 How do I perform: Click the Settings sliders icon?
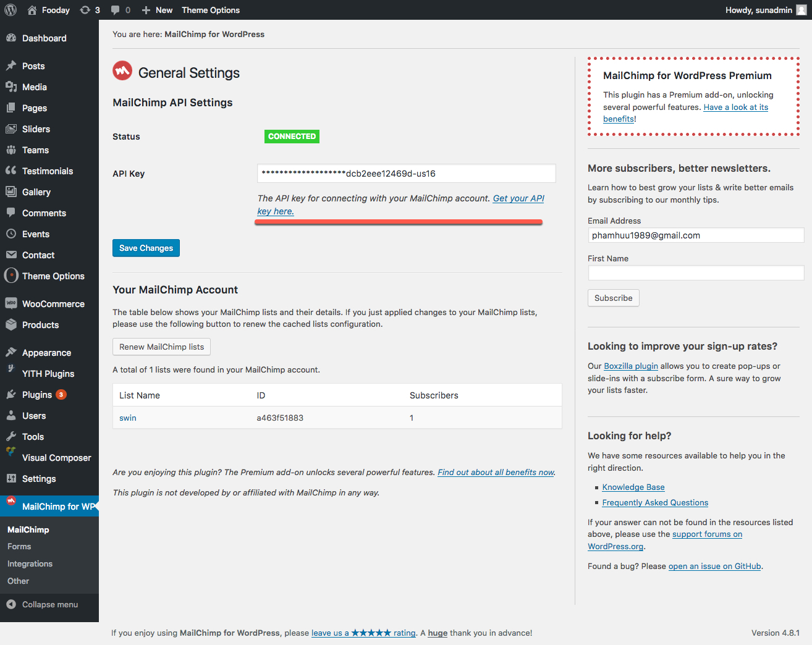click(x=11, y=478)
